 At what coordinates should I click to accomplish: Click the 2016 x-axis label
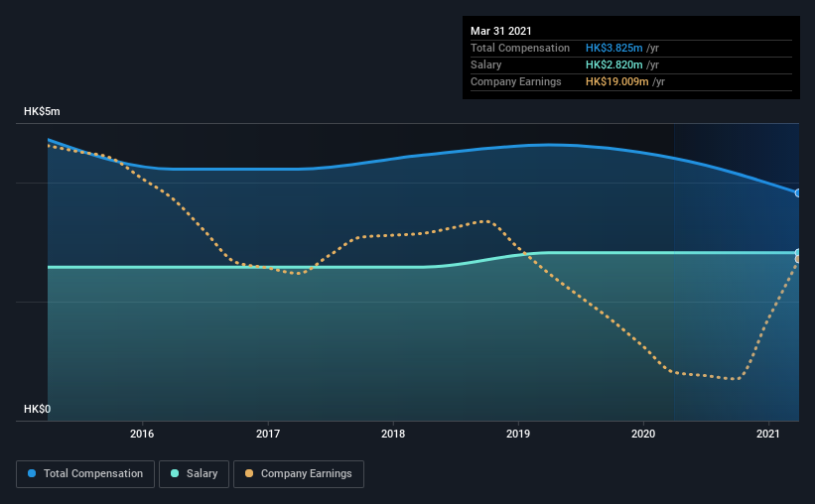pyautogui.click(x=142, y=434)
